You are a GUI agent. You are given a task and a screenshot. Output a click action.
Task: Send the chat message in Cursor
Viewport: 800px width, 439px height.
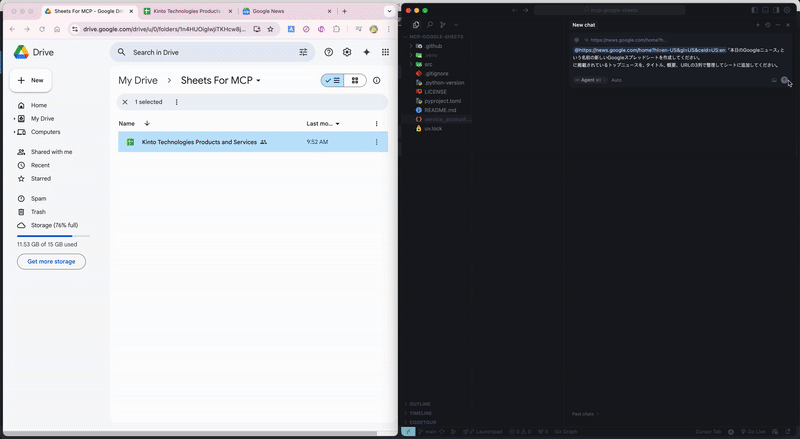coord(785,80)
